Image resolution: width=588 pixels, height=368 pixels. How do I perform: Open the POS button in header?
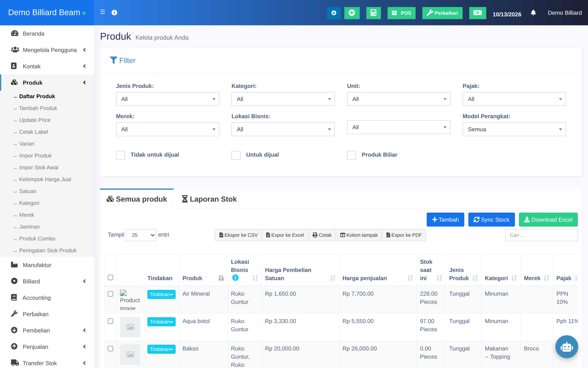pos(401,13)
